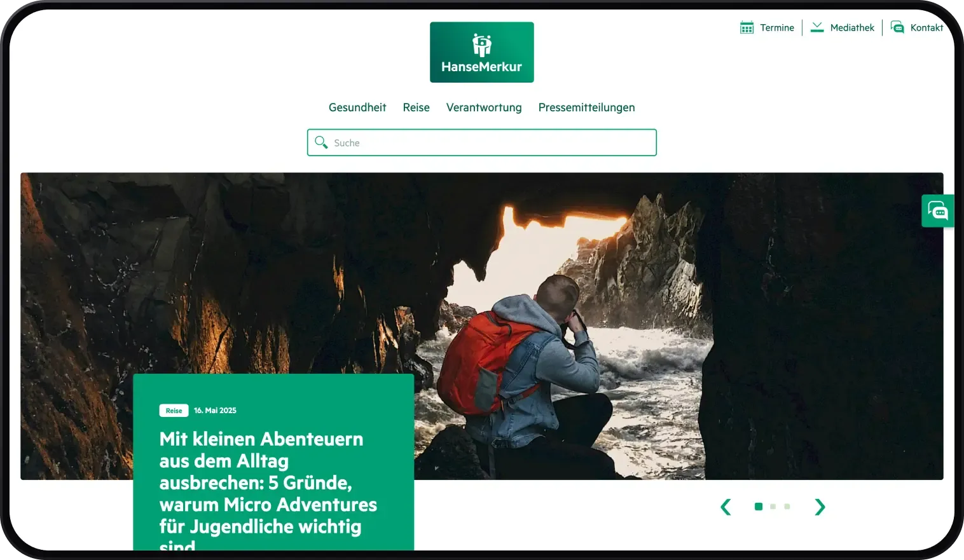Go to next slide with right arrow
964x560 pixels.
point(820,507)
